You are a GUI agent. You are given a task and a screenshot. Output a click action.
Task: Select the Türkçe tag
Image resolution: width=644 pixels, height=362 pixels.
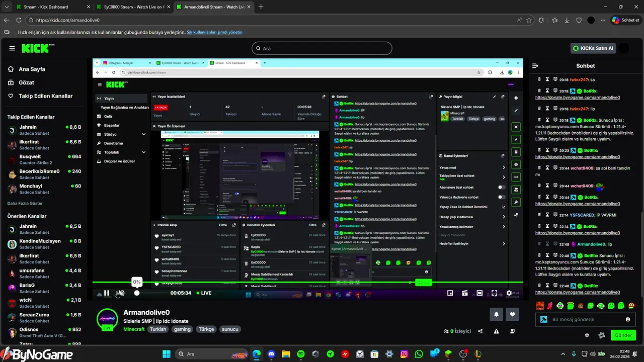coord(206,329)
